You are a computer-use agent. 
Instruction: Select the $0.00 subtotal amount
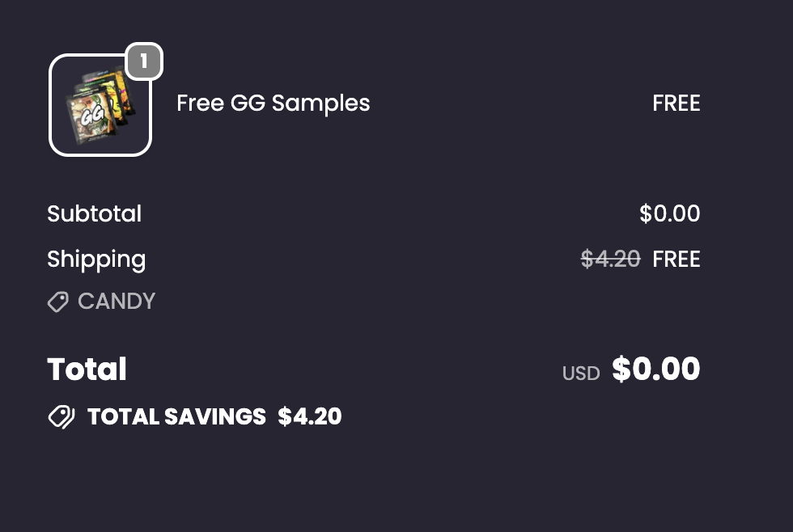pyautogui.click(x=669, y=214)
